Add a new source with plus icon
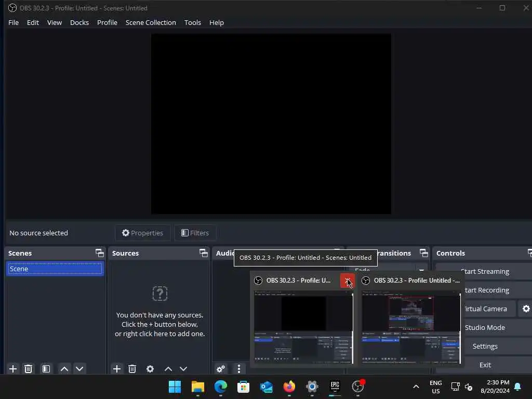 117,369
